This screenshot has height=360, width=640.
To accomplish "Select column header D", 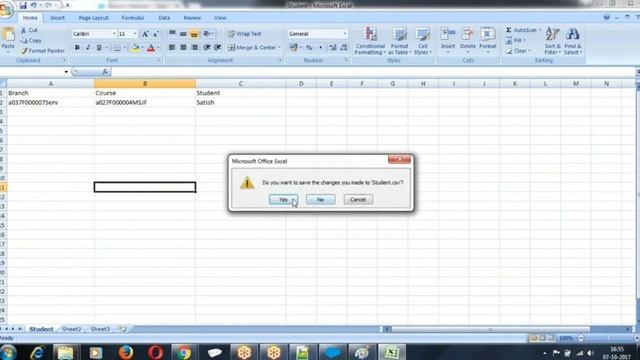I will [301, 84].
